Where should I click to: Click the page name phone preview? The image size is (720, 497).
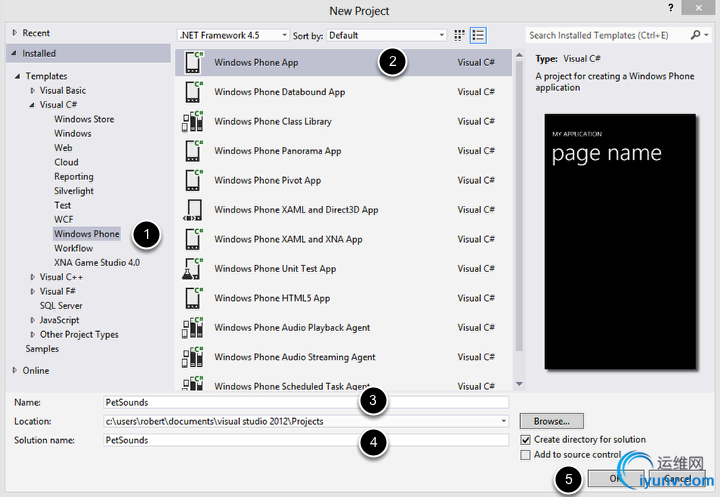point(620,242)
